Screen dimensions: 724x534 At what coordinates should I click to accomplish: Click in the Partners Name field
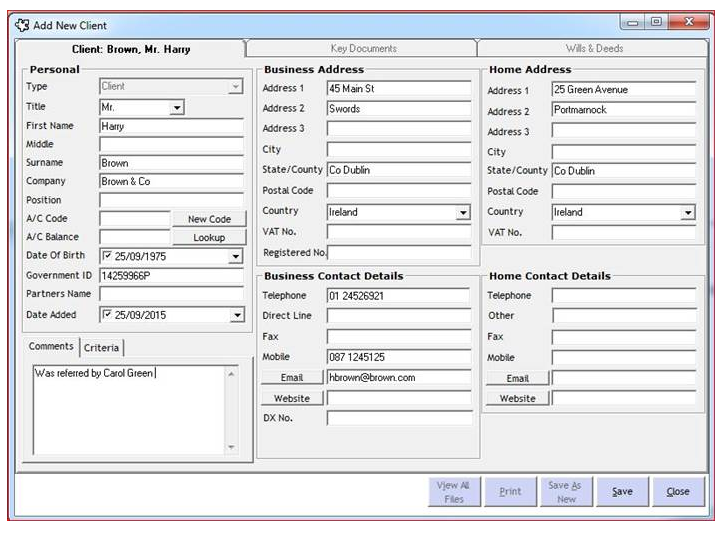pyautogui.click(x=171, y=294)
